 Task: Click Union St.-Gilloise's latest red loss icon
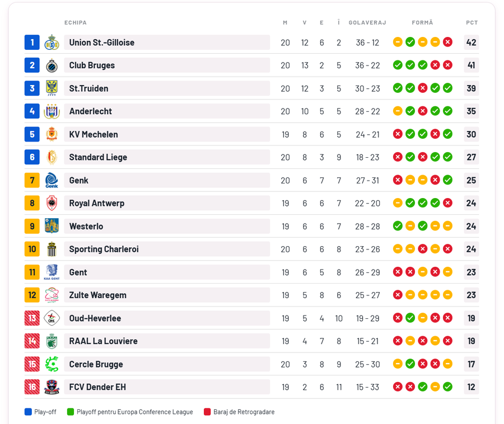[x=447, y=42]
